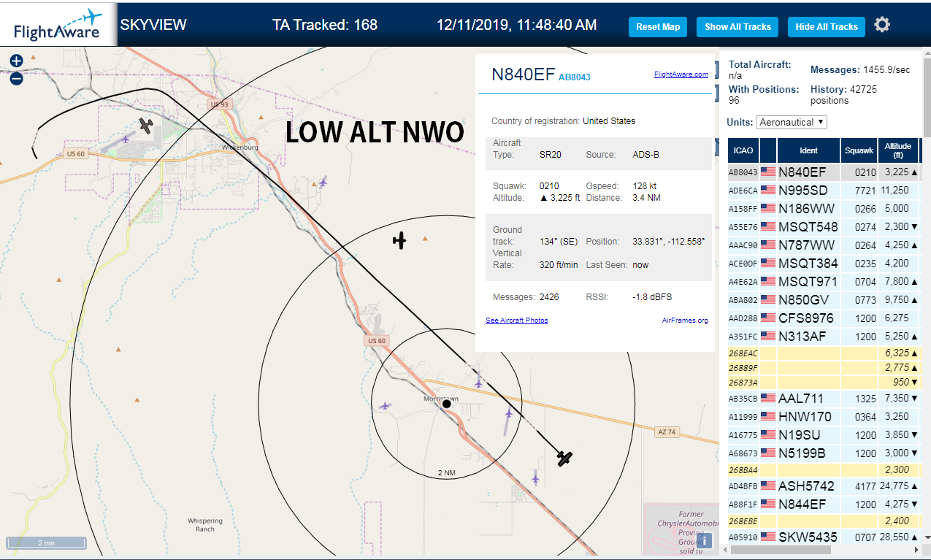Click the US flag in the N995SD row
Image resolution: width=931 pixels, height=560 pixels.
[x=767, y=191]
